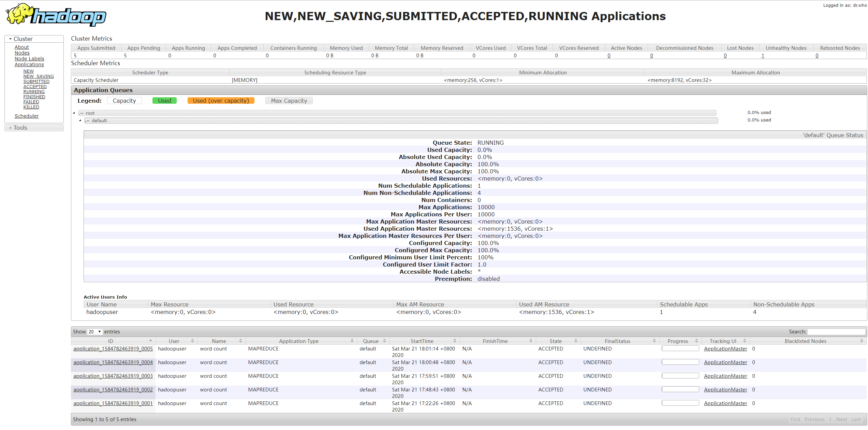Go to Applications in the sidebar
This screenshot has height=430, width=868.
(29, 64)
